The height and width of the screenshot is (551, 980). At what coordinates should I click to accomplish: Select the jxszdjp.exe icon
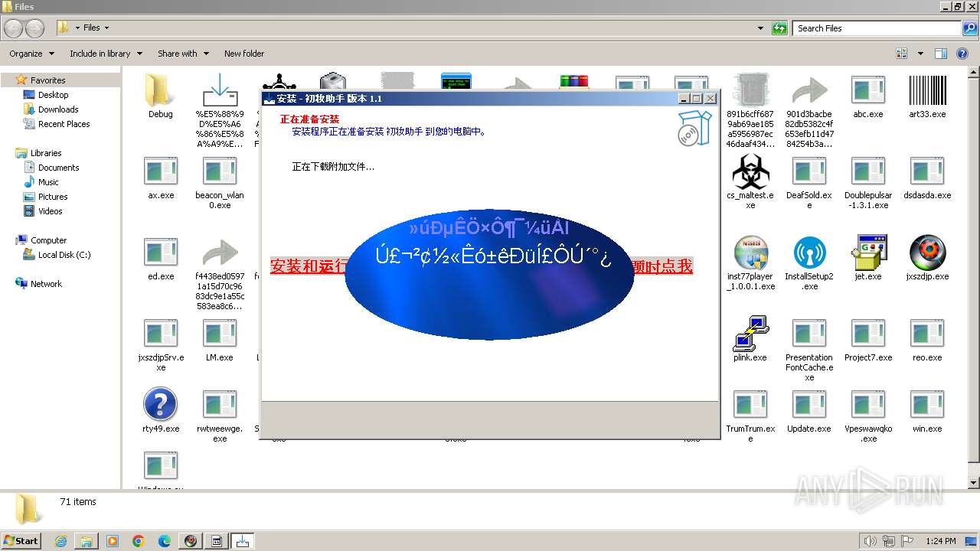[927, 253]
